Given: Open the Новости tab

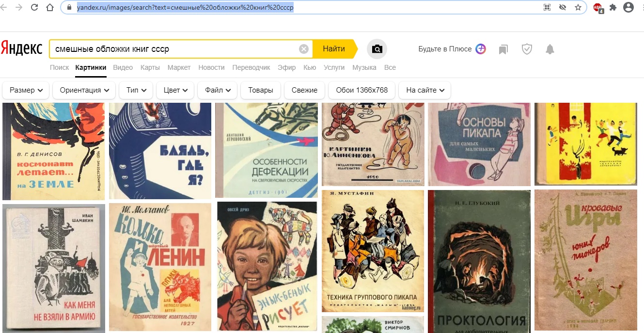Looking at the screenshot, I should coord(211,67).
